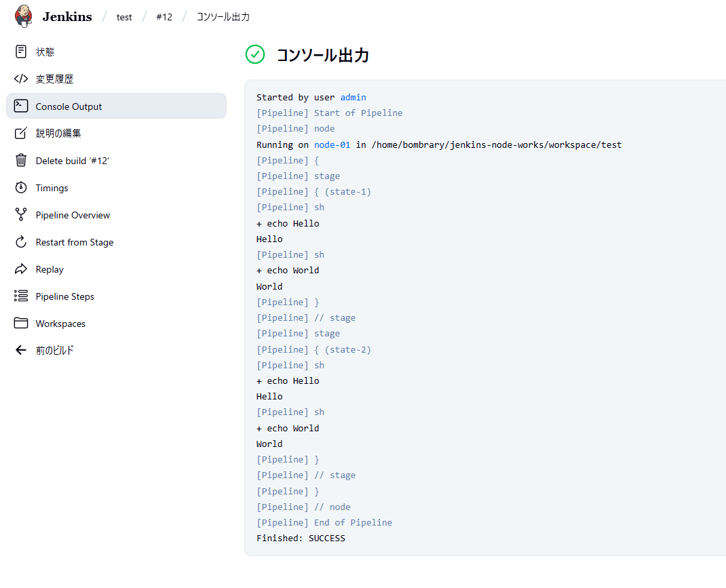
Task: Click the Pipeline Steps list icon
Action: [21, 296]
